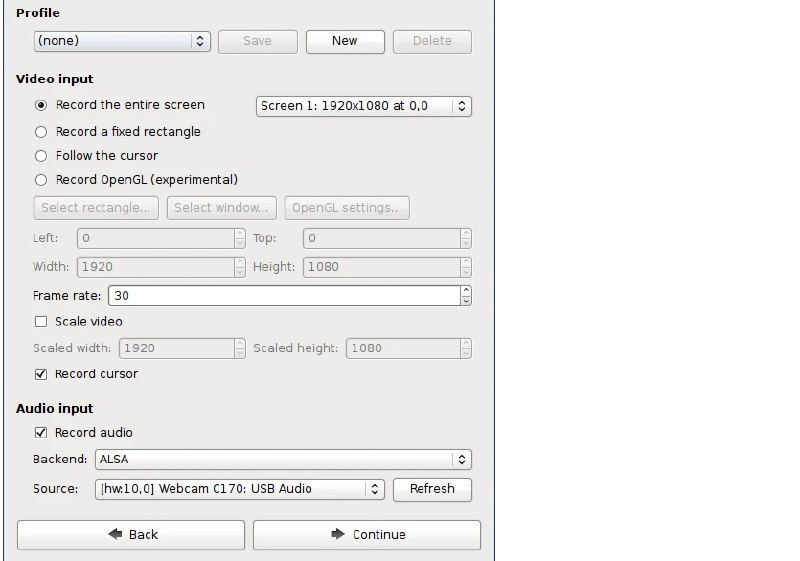Click the New profile button
The height and width of the screenshot is (561, 800).
(345, 41)
